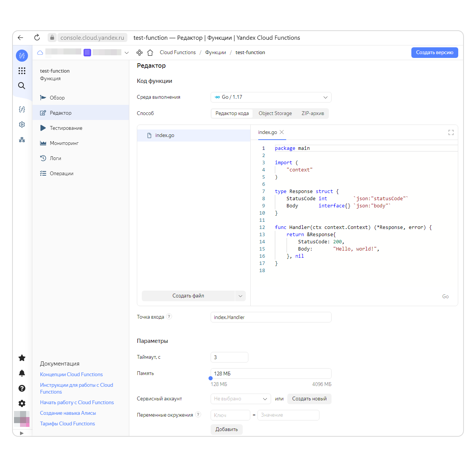The width and height of the screenshot is (476, 467).
Task: Open Тарифы Cloud Functions link
Action: click(x=67, y=423)
